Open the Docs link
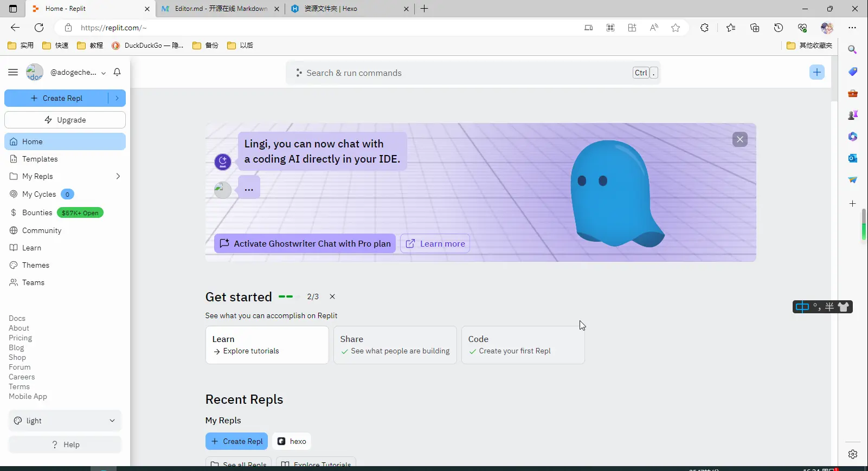868x471 pixels. point(17,318)
